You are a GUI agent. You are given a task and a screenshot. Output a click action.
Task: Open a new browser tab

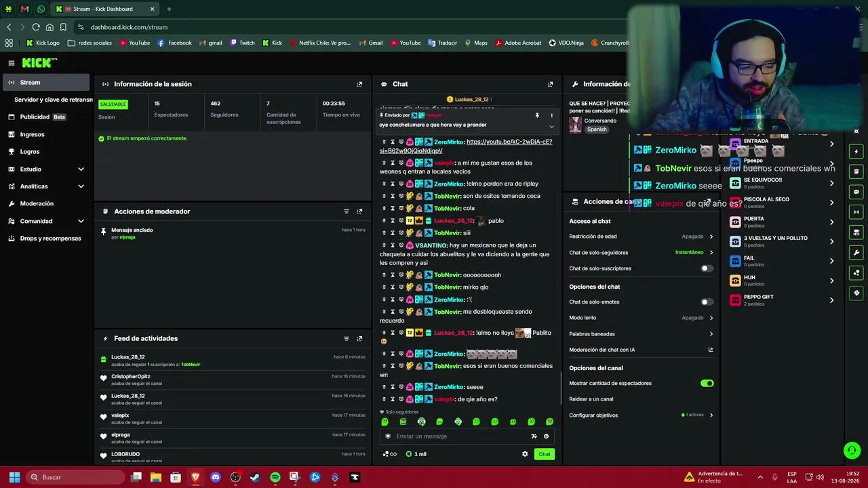pyautogui.click(x=169, y=9)
